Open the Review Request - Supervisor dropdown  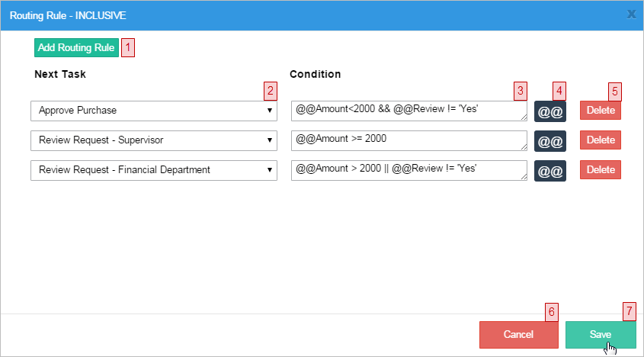pos(153,140)
